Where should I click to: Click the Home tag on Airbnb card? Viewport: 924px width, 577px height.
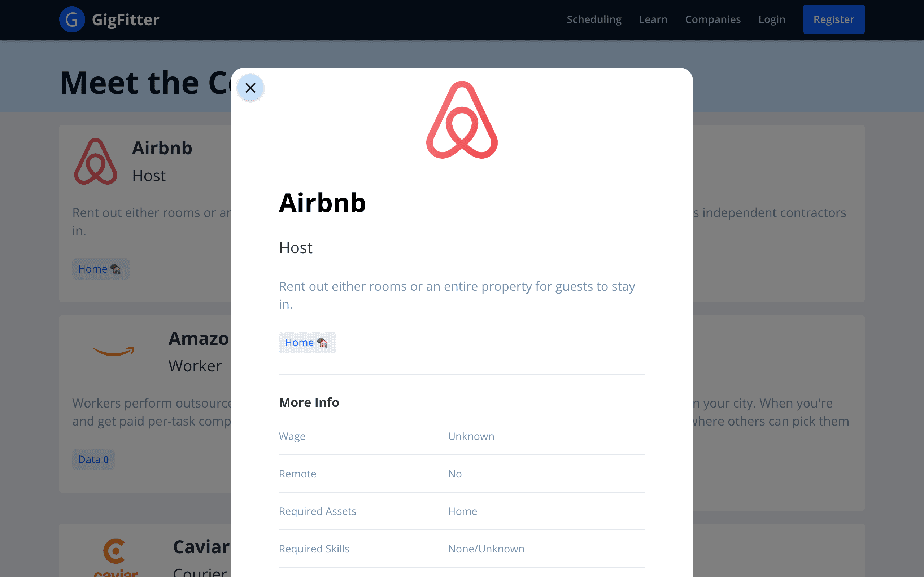pos(101,269)
